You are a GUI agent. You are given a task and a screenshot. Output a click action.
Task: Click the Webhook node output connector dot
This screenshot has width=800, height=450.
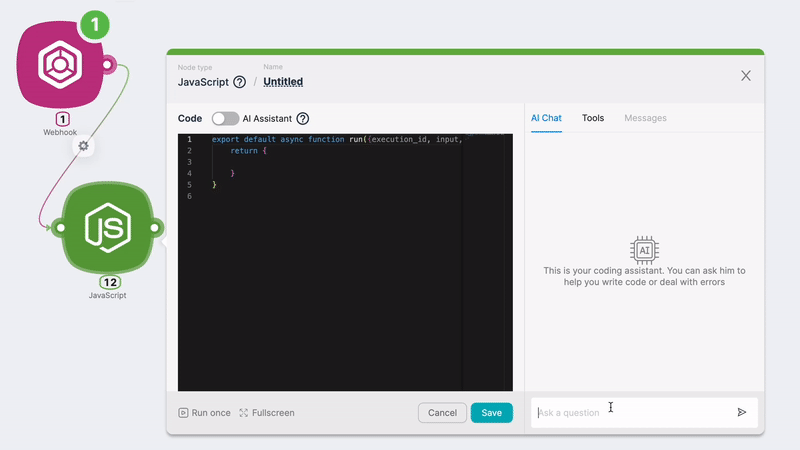(109, 66)
